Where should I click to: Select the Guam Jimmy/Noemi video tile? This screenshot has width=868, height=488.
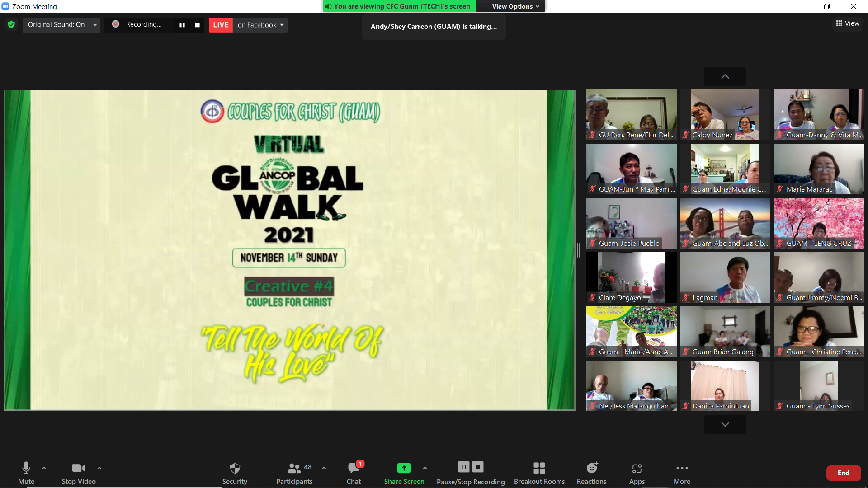pyautogui.click(x=819, y=277)
